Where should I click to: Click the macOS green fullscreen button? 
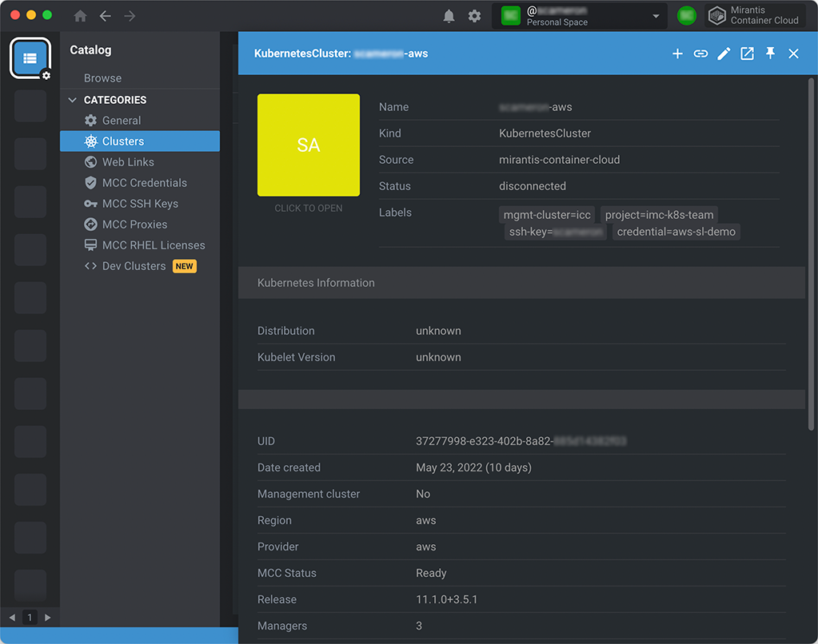(x=47, y=14)
